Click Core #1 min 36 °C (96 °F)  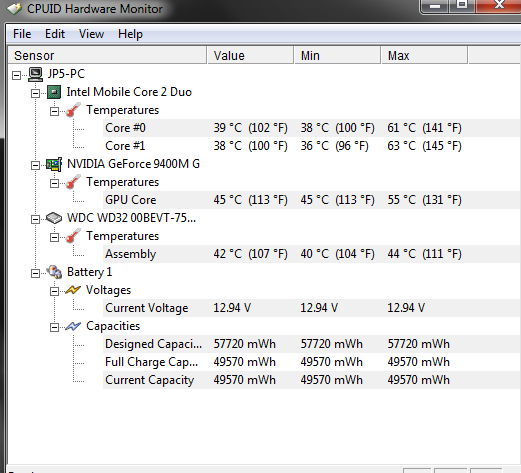(334, 146)
